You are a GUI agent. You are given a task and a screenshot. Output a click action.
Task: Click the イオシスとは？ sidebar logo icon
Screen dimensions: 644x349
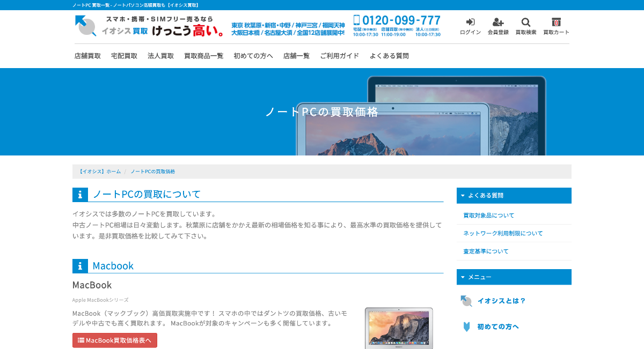(466, 301)
